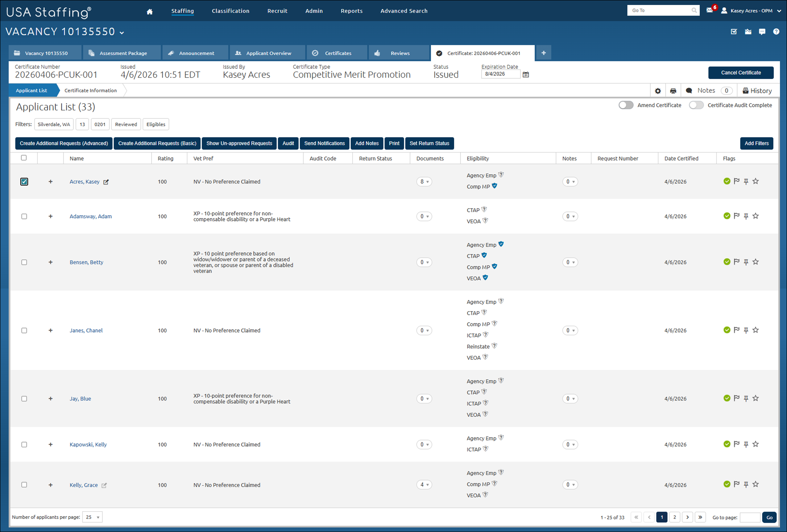Open the Jay, Blue applicant link

pyautogui.click(x=80, y=399)
